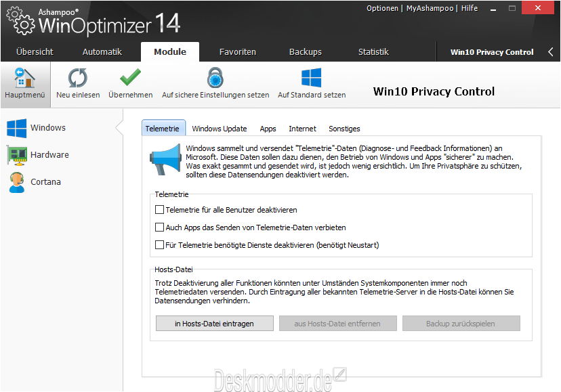Collapse the Win10 Privacy Control arrow

pos(550,52)
